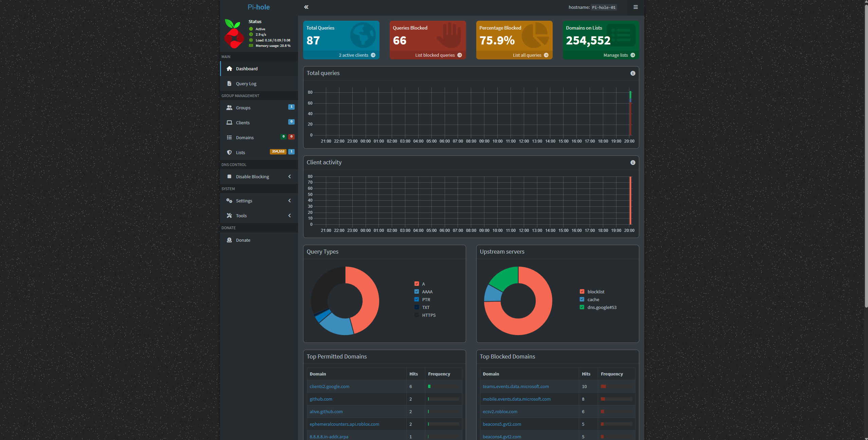The image size is (868, 440).
Task: Click arrow icon beside 2 active clients
Action: tap(373, 55)
